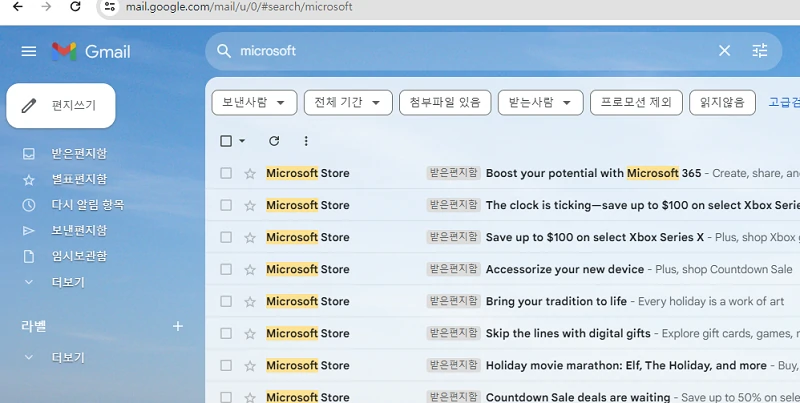Create new label with plus icon
The width and height of the screenshot is (800, 403).
[178, 326]
